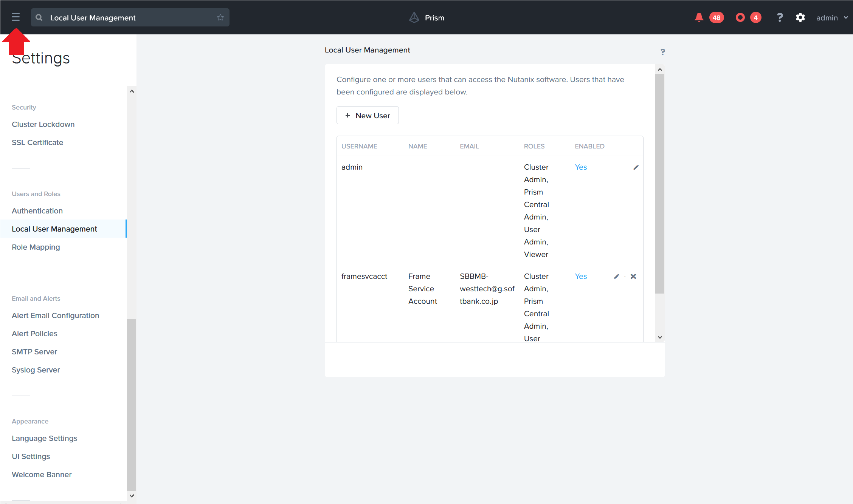The height and width of the screenshot is (504, 853).
Task: Open UI Settings
Action: (x=31, y=456)
